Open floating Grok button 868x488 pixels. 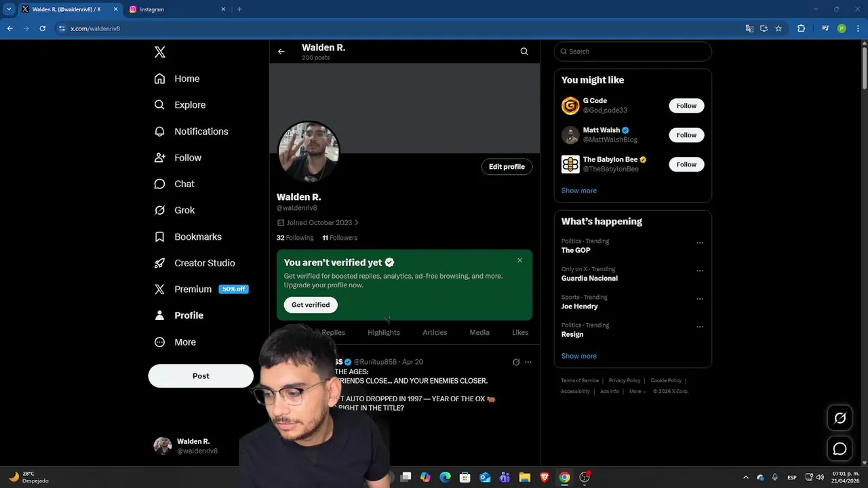pyautogui.click(x=840, y=418)
